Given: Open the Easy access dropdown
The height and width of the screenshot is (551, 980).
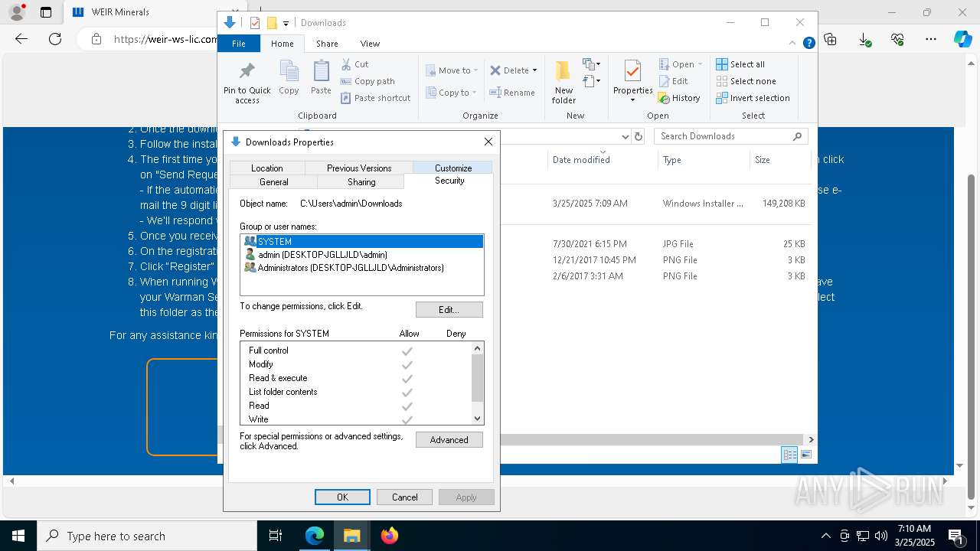Looking at the screenshot, I should [591, 81].
